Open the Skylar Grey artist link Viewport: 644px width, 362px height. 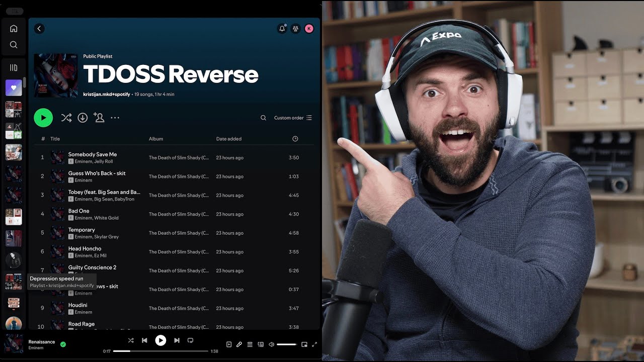[106, 237]
